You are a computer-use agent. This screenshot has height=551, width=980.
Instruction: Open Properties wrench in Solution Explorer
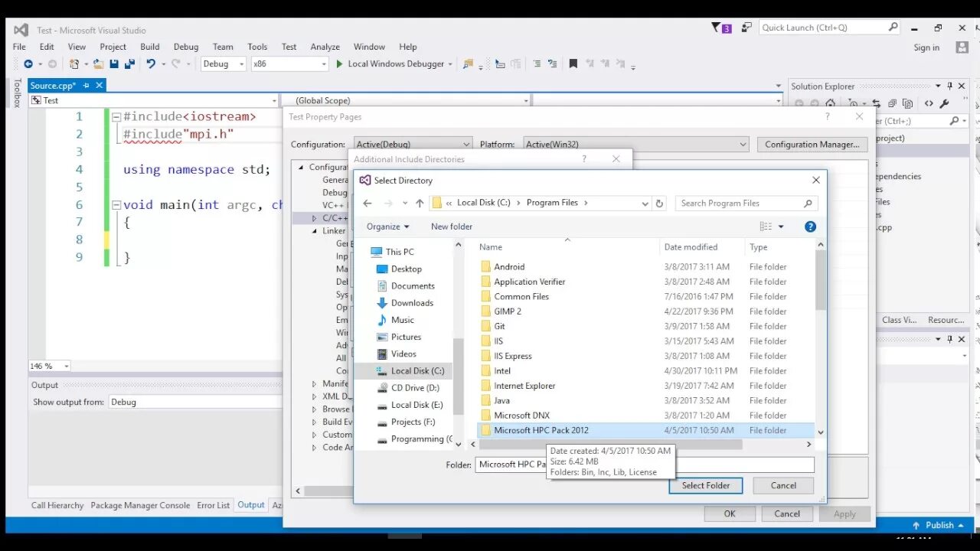[x=944, y=103]
